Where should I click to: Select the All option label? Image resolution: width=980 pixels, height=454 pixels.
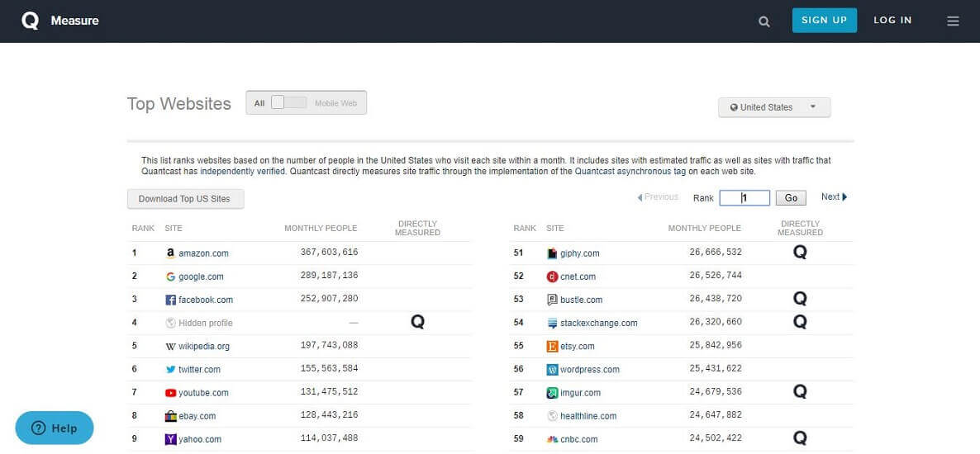pyautogui.click(x=259, y=103)
